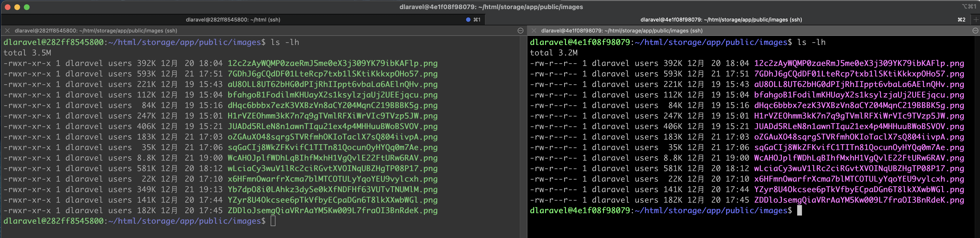This screenshot has width=980, height=238.
Task: Click sqGaCIj8WkZFKvifC1TITn81QocunOyHYQq0m7Ae.png in right pane
Action: point(859,147)
